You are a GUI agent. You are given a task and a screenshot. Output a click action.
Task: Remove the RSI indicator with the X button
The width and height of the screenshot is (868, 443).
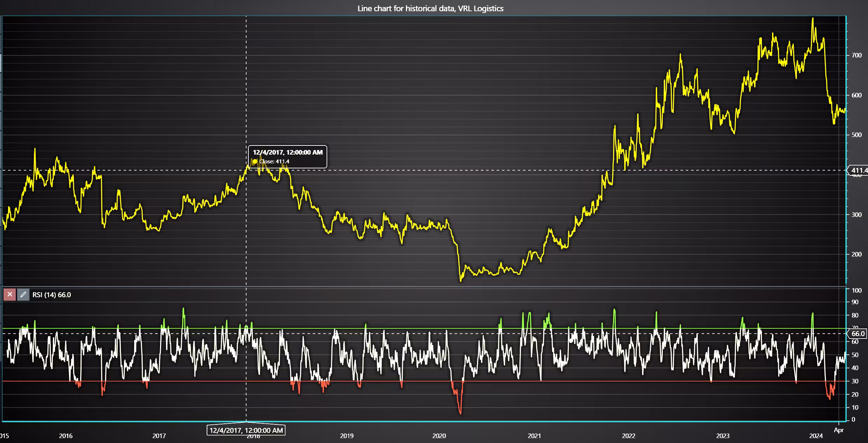click(x=9, y=295)
